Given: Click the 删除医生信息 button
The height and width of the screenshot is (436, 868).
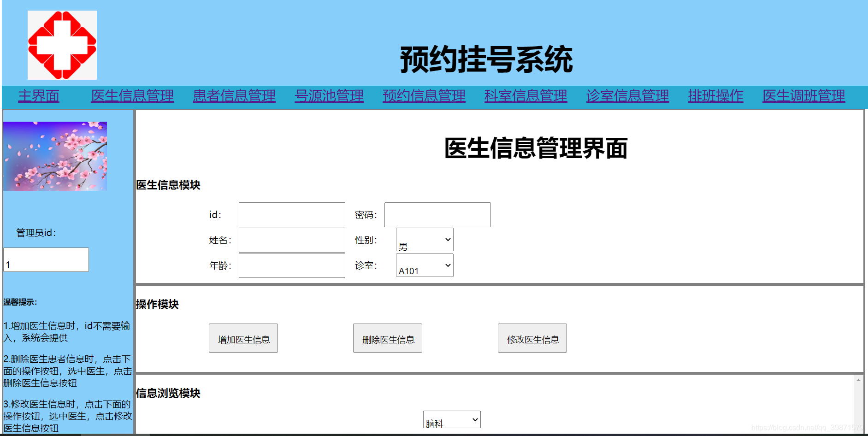Looking at the screenshot, I should pyautogui.click(x=387, y=338).
